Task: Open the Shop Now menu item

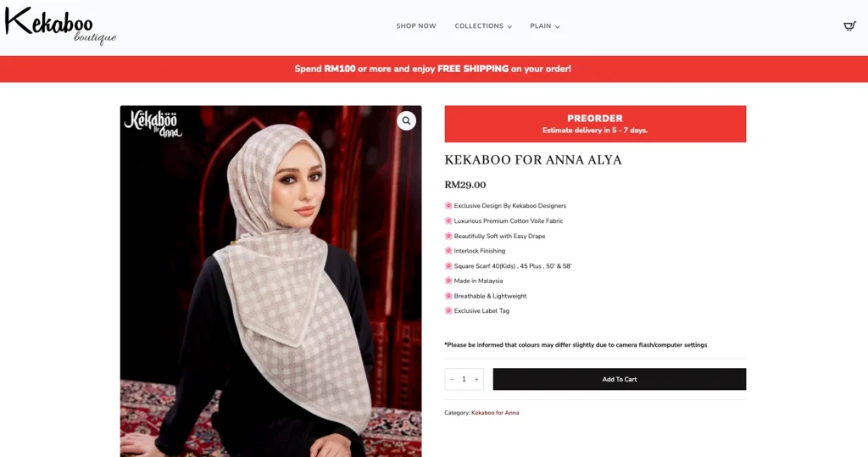Action: click(x=415, y=26)
